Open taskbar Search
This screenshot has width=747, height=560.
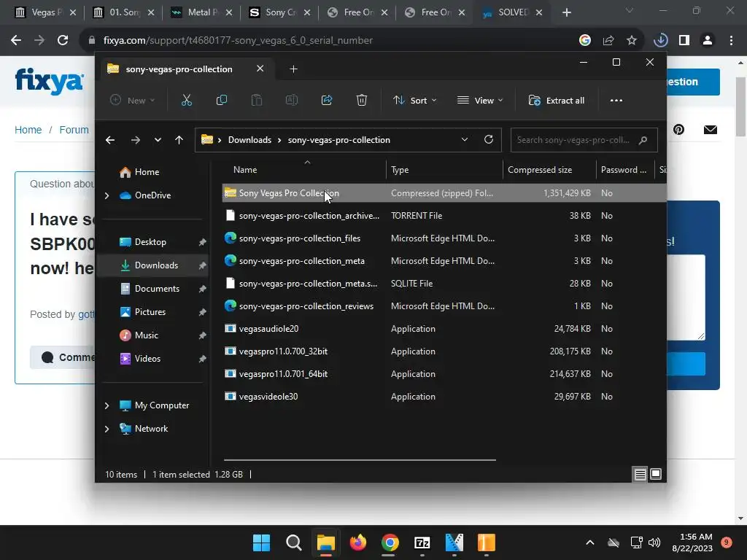coord(293,542)
